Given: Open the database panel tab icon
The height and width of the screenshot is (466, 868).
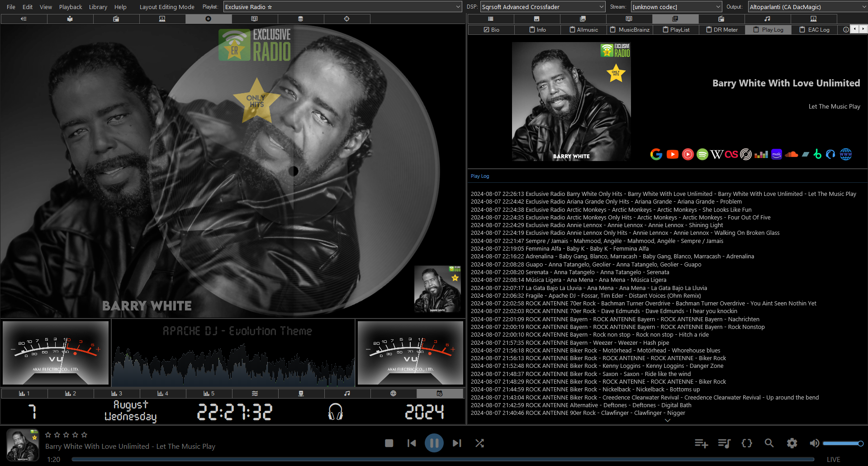Looking at the screenshot, I should (301, 19).
